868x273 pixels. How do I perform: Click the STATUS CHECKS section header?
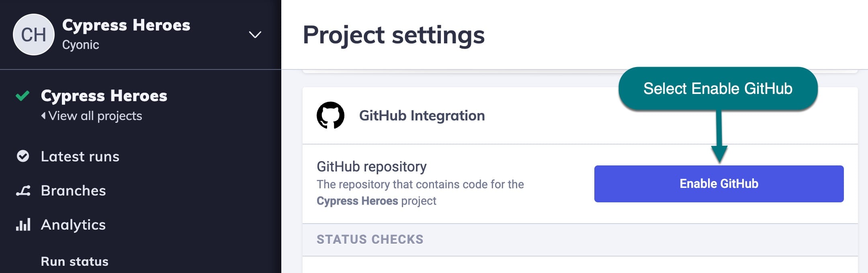click(x=370, y=240)
